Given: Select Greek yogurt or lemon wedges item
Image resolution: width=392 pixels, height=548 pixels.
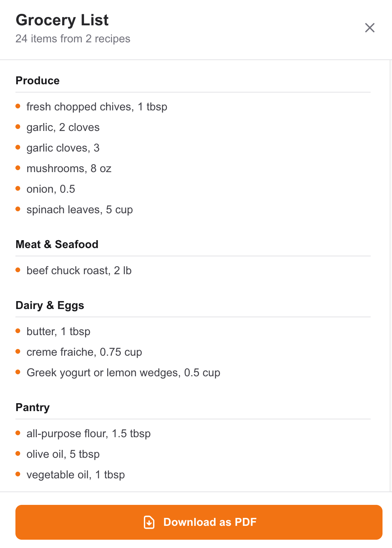Looking at the screenshot, I should 123,373.
